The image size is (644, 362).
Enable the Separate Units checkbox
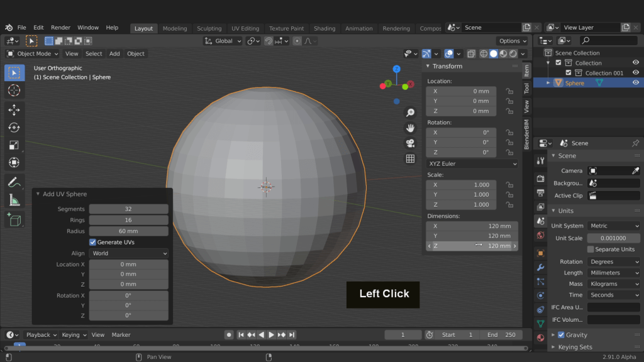[x=591, y=250]
